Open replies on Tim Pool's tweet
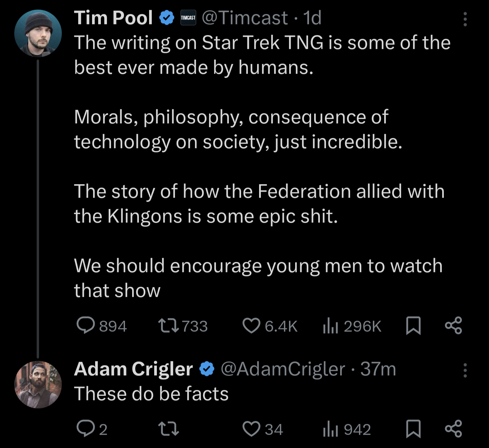489x448 pixels. coord(102,326)
